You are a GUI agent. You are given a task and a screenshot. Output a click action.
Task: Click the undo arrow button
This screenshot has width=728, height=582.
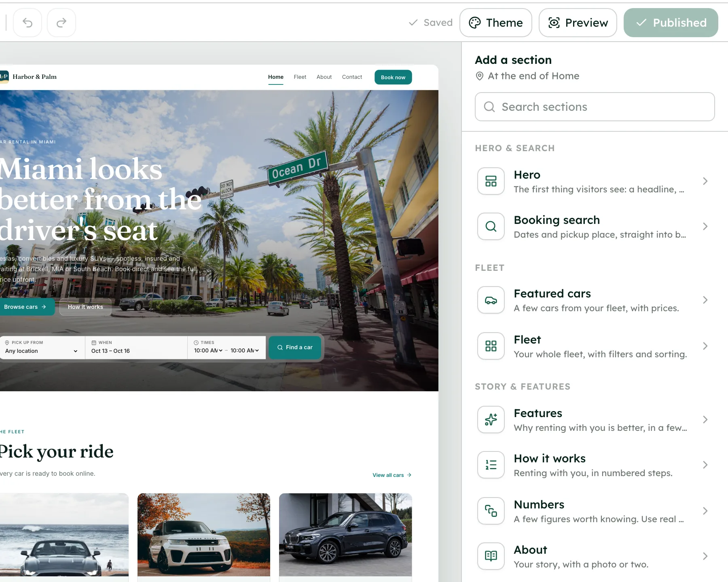pyautogui.click(x=28, y=23)
